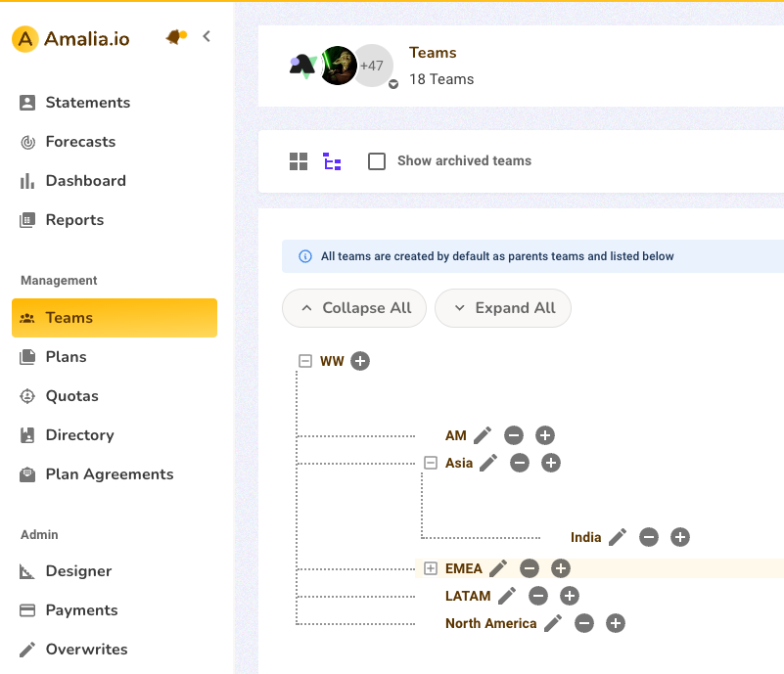Edit the AM team
The height and width of the screenshot is (674, 784).
tap(483, 435)
